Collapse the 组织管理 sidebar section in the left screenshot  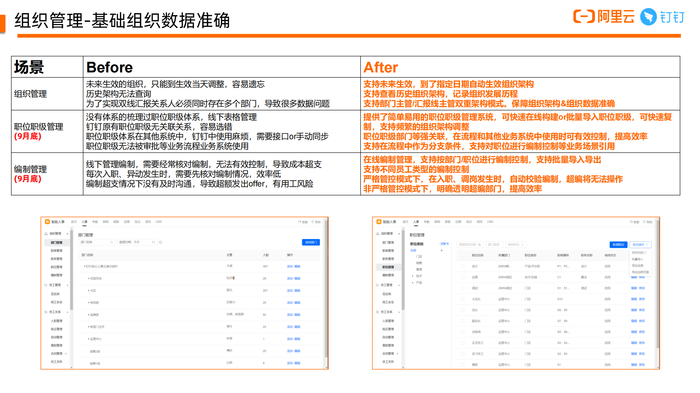(x=68, y=234)
